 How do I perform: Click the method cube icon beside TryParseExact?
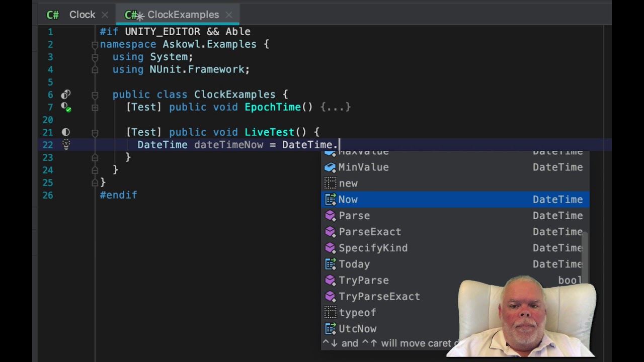[x=330, y=296]
